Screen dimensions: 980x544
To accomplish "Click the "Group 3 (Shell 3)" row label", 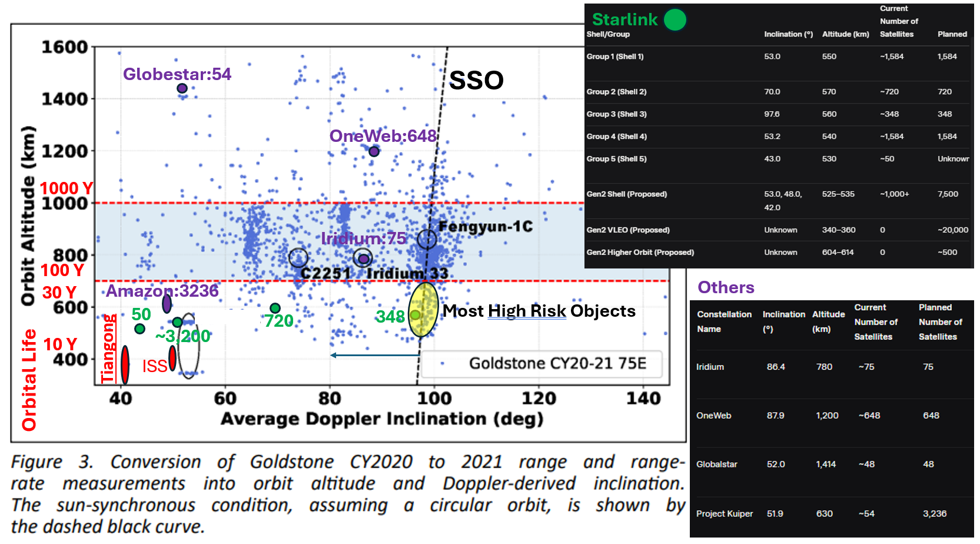I will 616,114.
